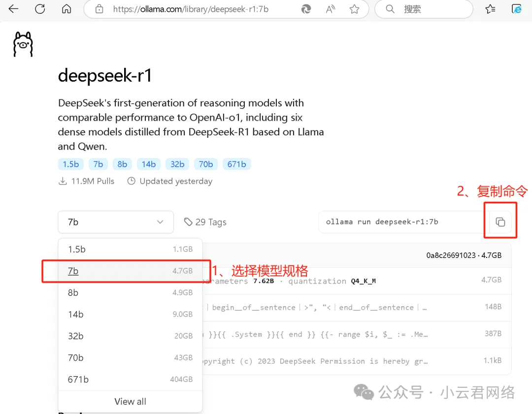The height and width of the screenshot is (414, 532).
Task: Click View all in dropdown
Action: [130, 401]
